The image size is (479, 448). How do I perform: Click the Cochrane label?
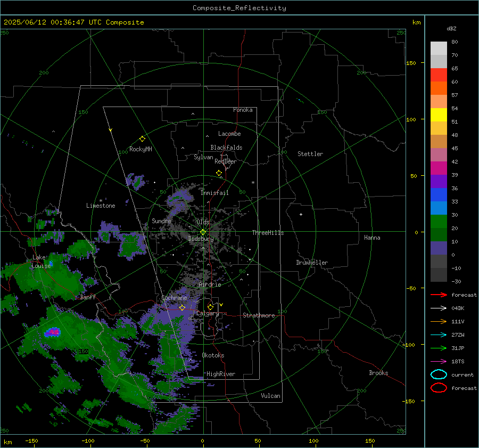pos(174,298)
